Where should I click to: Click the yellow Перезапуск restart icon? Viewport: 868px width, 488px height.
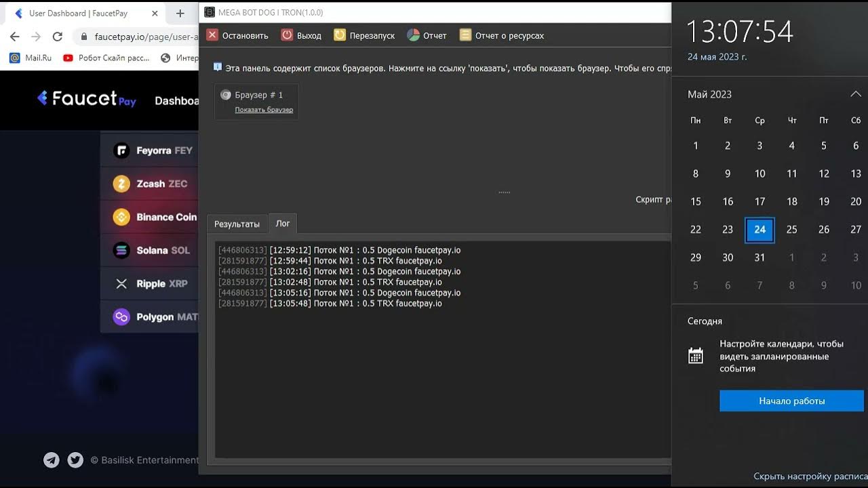click(x=340, y=35)
